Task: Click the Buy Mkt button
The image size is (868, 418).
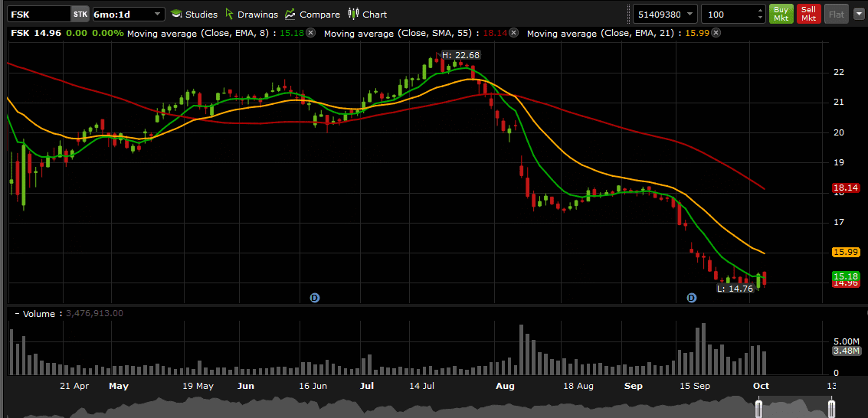Action: pos(781,14)
